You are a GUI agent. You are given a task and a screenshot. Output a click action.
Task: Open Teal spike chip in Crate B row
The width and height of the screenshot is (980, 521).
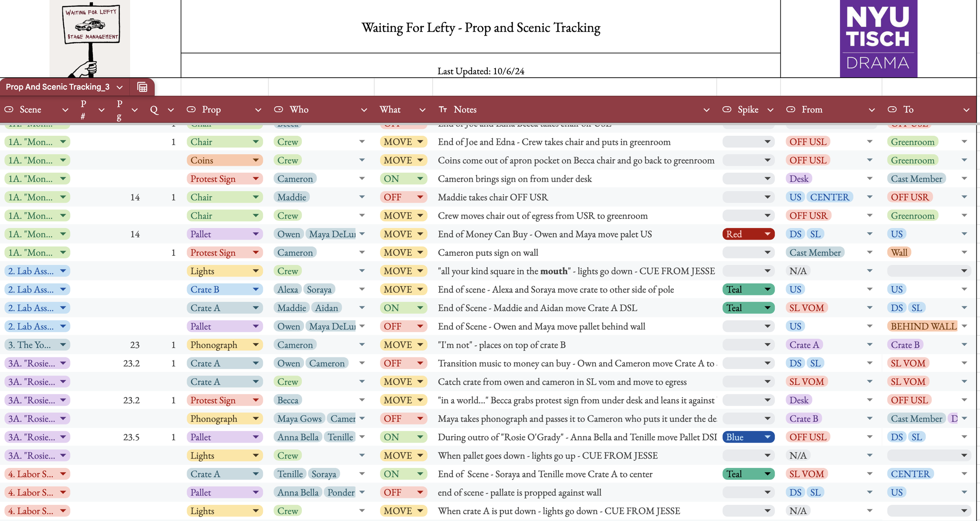(x=748, y=290)
